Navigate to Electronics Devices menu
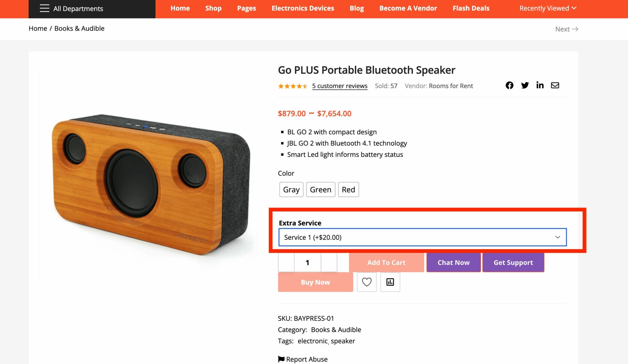Screen dimensions: 628x364 click(303, 8)
